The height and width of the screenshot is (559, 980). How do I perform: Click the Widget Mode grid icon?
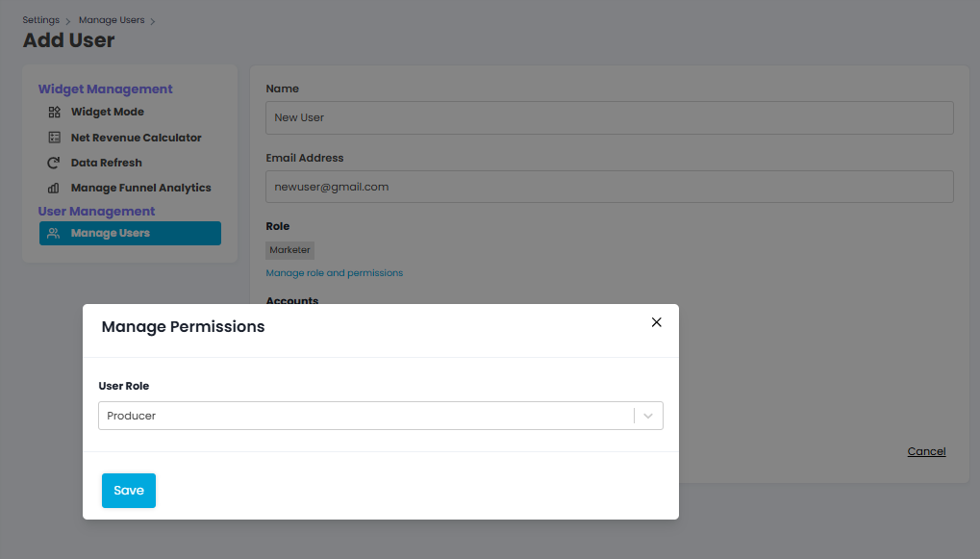point(55,112)
